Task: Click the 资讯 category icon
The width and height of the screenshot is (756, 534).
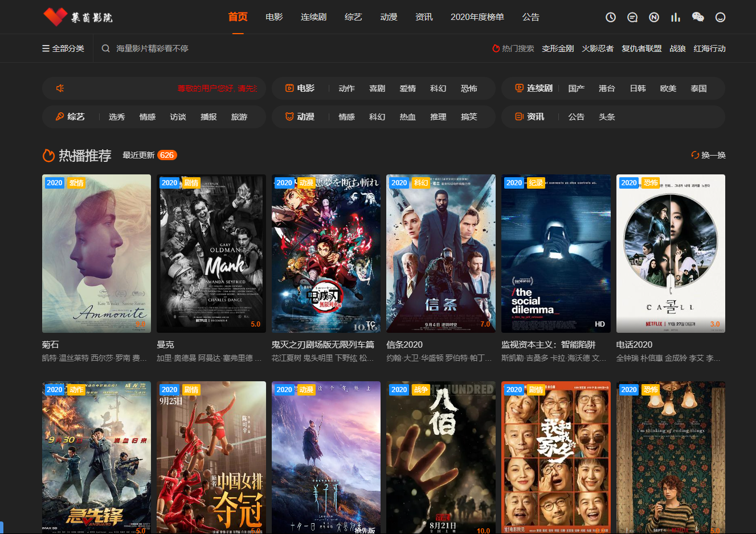Action: (x=519, y=116)
